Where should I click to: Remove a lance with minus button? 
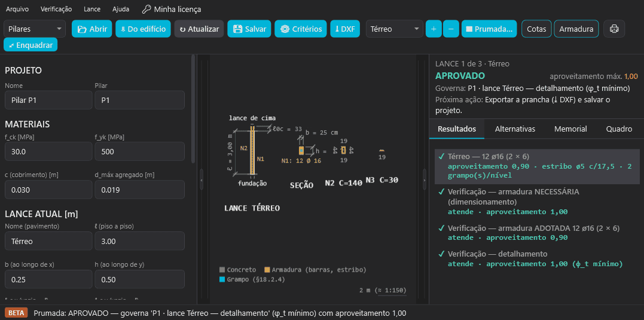[x=451, y=29]
